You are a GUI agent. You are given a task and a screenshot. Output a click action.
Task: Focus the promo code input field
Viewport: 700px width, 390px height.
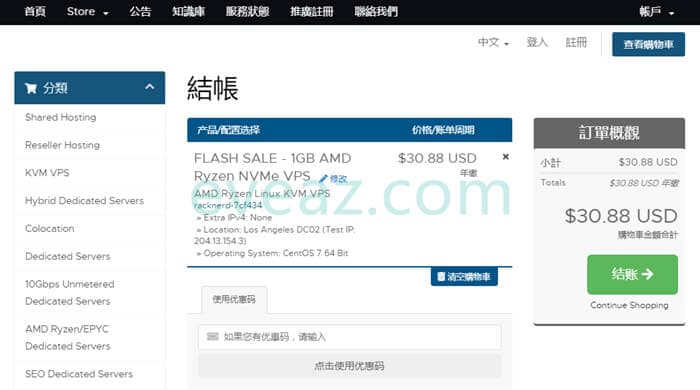350,337
